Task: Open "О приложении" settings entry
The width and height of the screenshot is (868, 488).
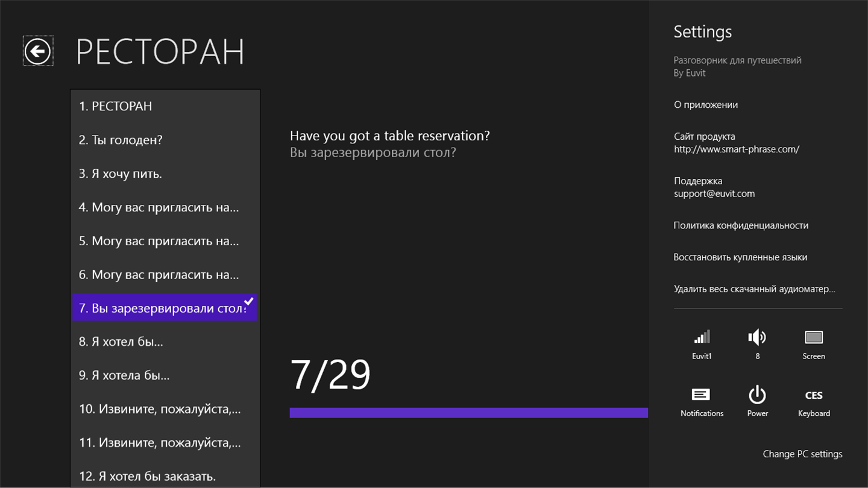Action: pos(706,105)
